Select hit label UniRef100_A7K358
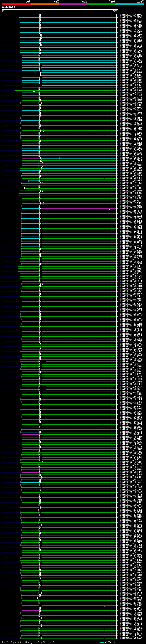Image resolution: width=146 pixels, height=644 pixels. tap(131, 565)
